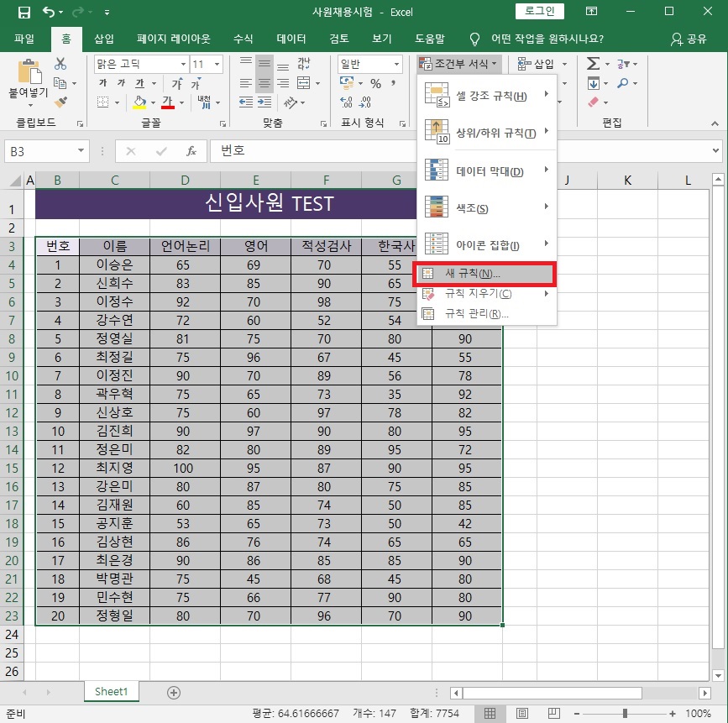Toggle underline 가 formatting button
The image size is (728, 723).
[x=139, y=83]
